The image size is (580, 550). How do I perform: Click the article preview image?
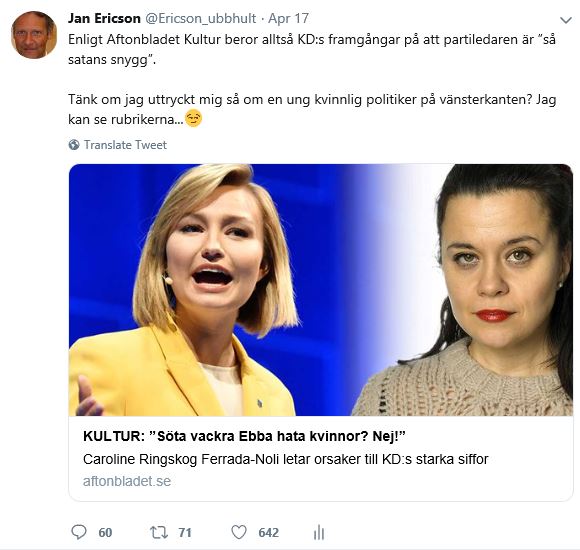pos(321,290)
